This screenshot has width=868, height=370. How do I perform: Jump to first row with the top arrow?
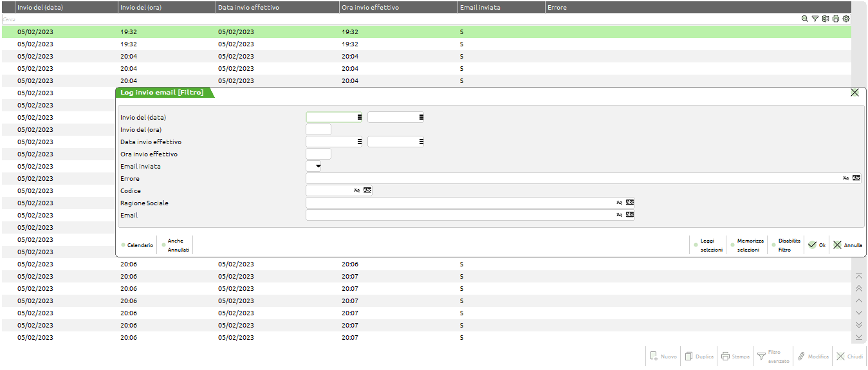point(858,276)
